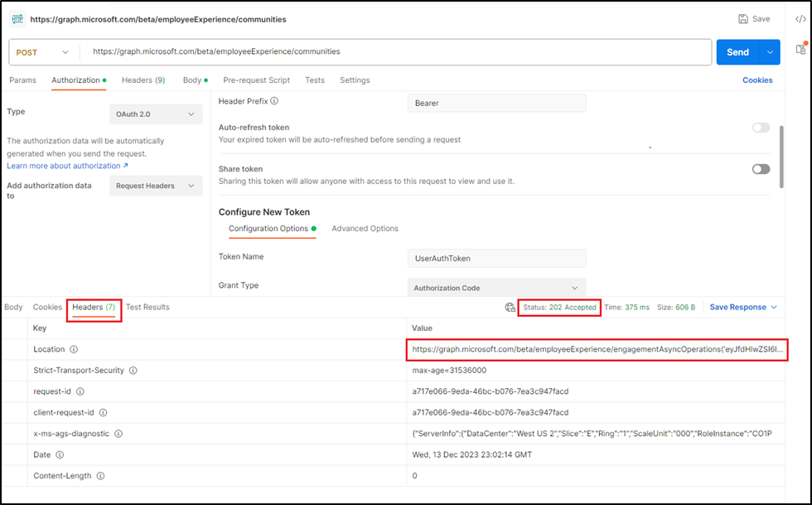Open the Test Results tab

click(x=147, y=308)
